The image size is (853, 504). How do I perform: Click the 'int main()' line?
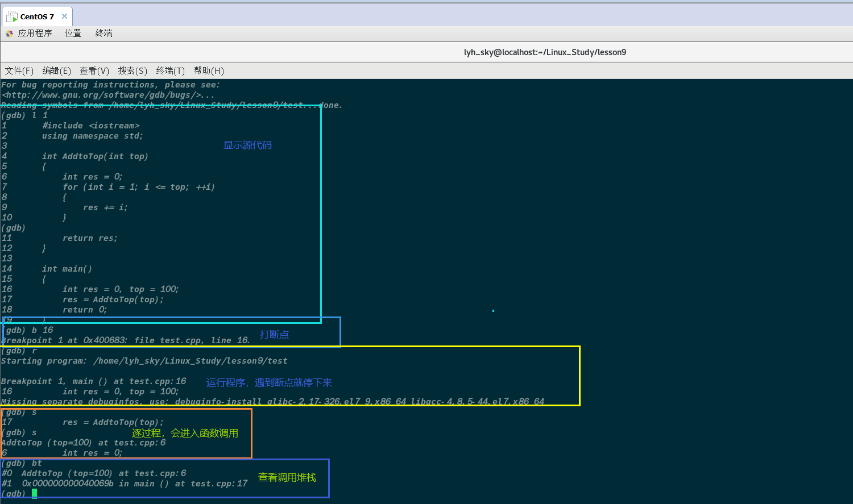pyautogui.click(x=67, y=269)
